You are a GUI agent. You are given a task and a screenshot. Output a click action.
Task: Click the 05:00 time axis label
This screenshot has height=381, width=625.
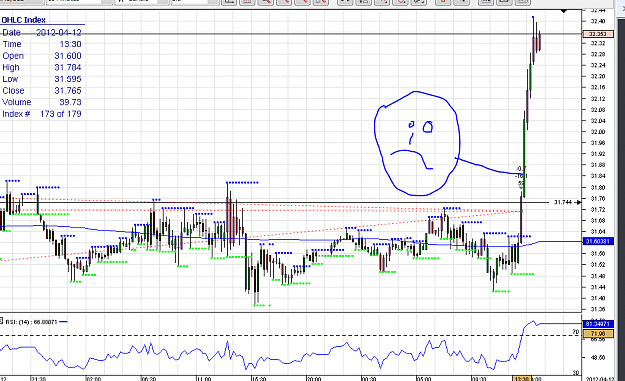[x=424, y=379]
